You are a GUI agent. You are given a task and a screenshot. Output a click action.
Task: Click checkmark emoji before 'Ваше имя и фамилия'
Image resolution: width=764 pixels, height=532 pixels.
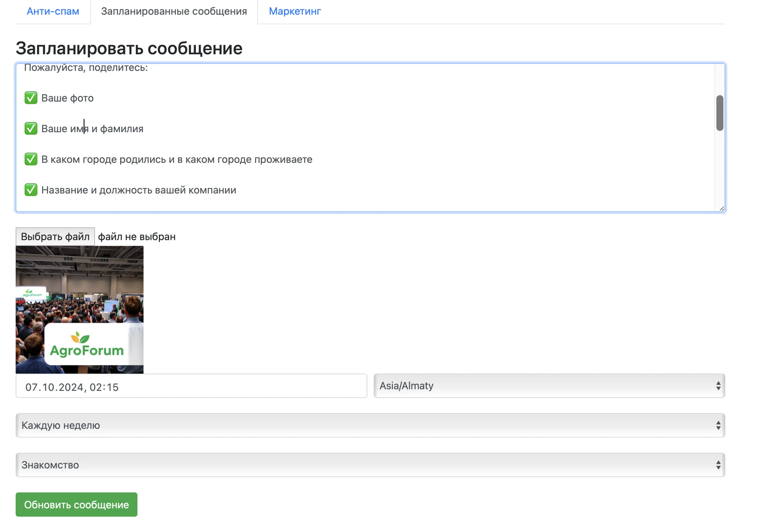[x=31, y=129]
